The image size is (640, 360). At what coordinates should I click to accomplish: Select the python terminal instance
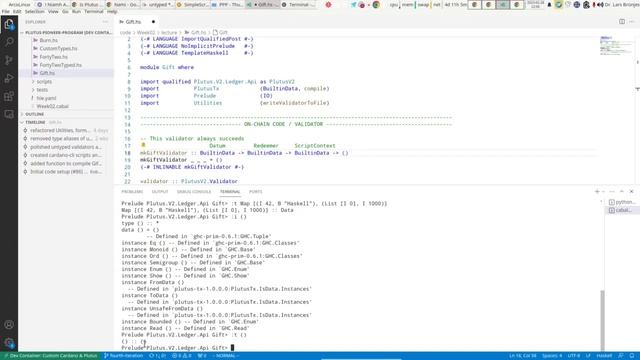pos(622,202)
